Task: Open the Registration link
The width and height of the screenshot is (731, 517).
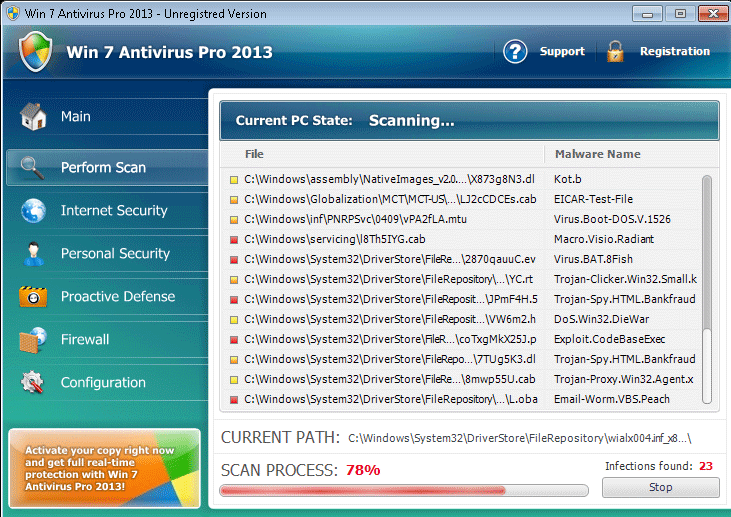Action: pyautogui.click(x=674, y=52)
